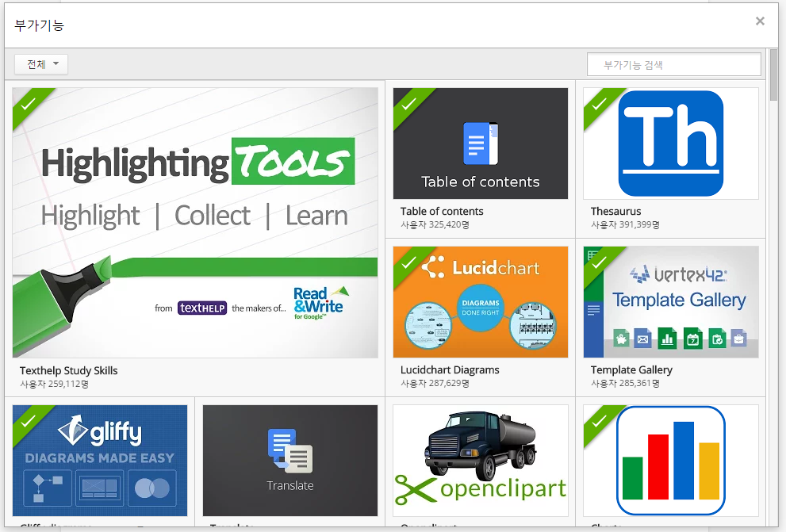Click the Read&Write for Google logo

coord(320,303)
